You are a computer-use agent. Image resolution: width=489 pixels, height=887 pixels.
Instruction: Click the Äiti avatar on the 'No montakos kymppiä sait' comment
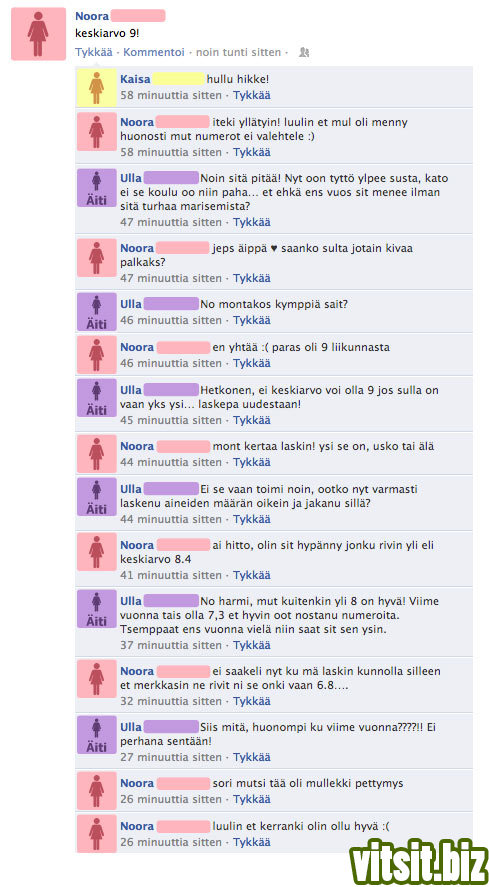[x=97, y=312]
